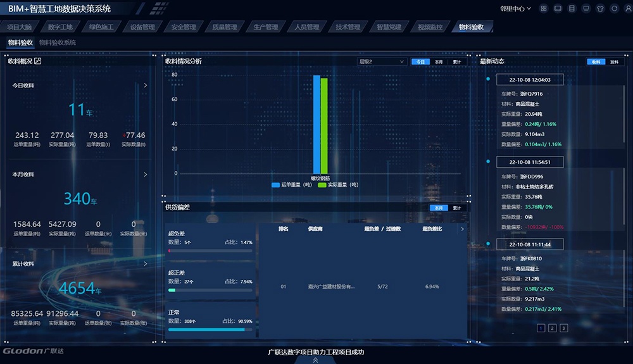Open the four-square apps grid icon

click(x=542, y=9)
